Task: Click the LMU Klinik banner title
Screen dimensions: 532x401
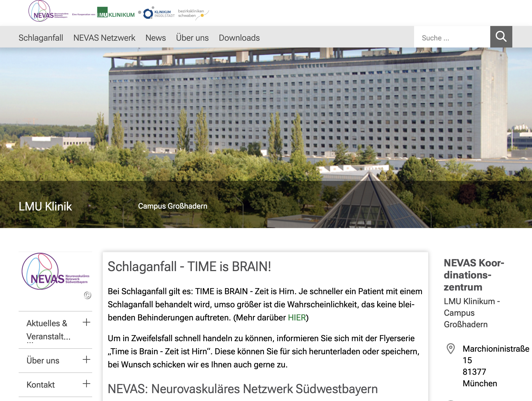Action: (45, 206)
